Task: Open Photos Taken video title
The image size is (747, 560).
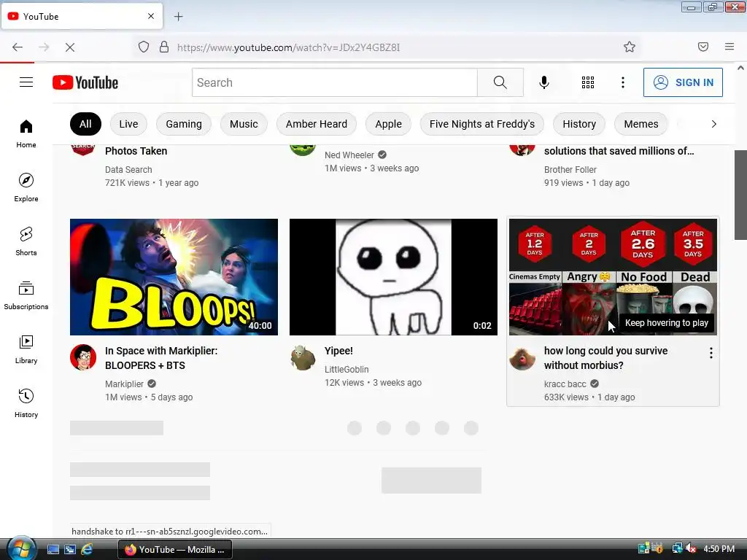Action: 136,151
